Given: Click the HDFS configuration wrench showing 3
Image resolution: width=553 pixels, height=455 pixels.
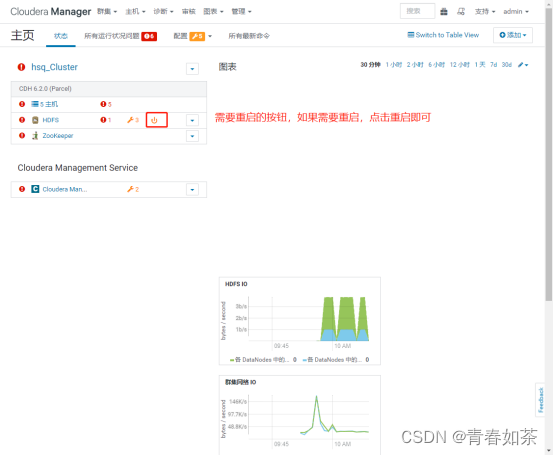Looking at the screenshot, I should pos(133,120).
